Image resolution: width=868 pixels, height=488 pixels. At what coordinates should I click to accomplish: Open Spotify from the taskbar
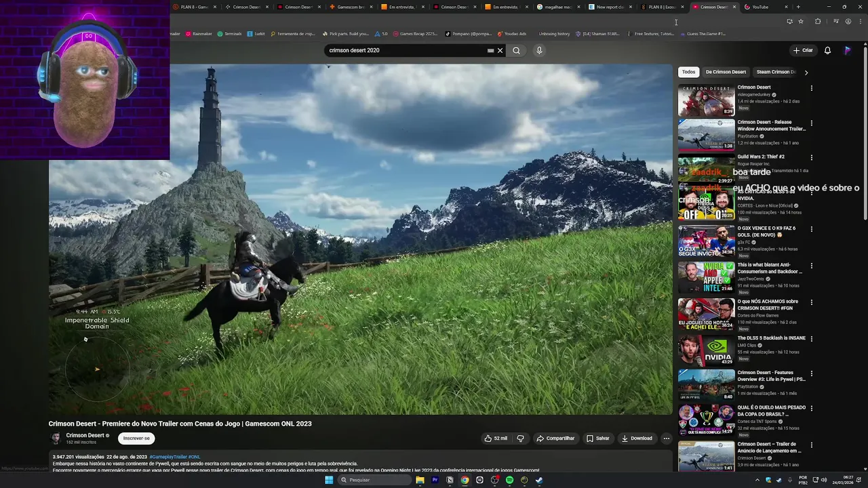coord(509,480)
